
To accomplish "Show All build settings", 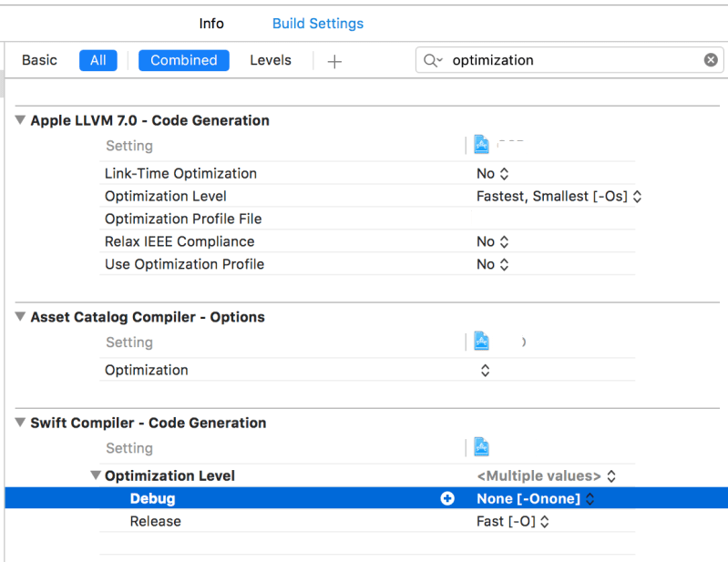I will (x=97, y=60).
